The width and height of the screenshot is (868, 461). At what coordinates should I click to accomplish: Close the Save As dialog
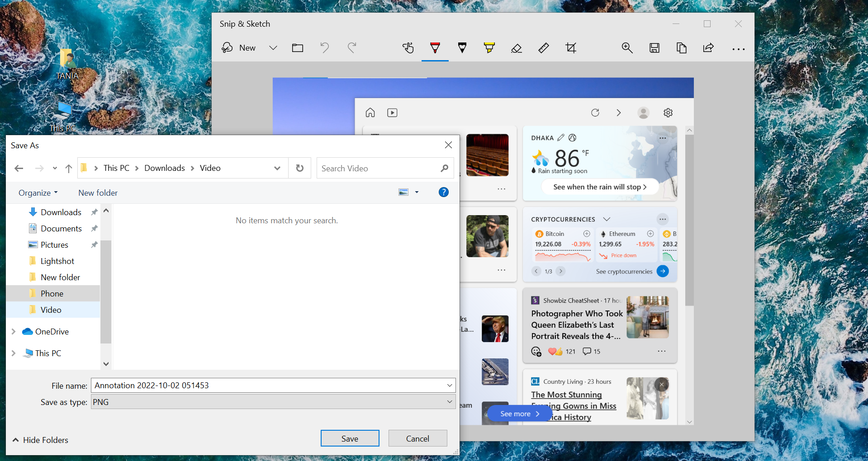click(448, 145)
